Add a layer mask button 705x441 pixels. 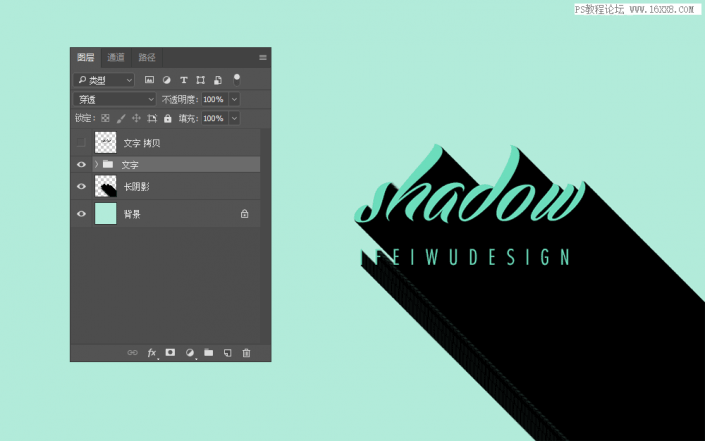pos(170,352)
